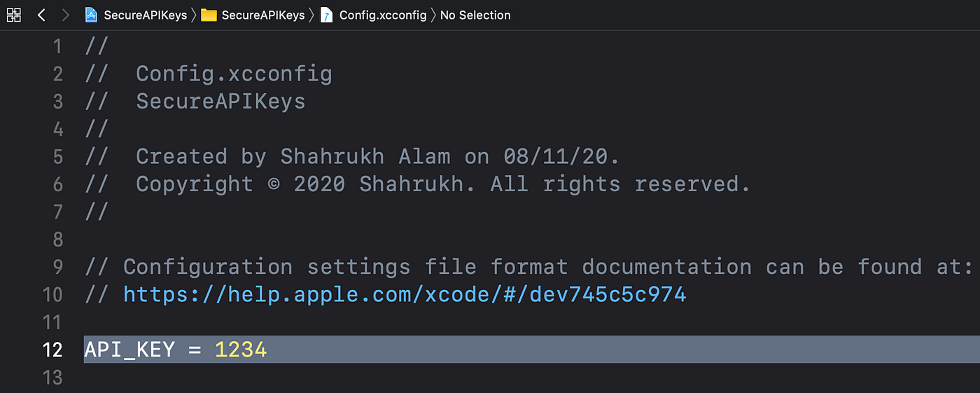
Task: Open the Config.xcconfig breadcrumb menu
Action: (x=383, y=15)
